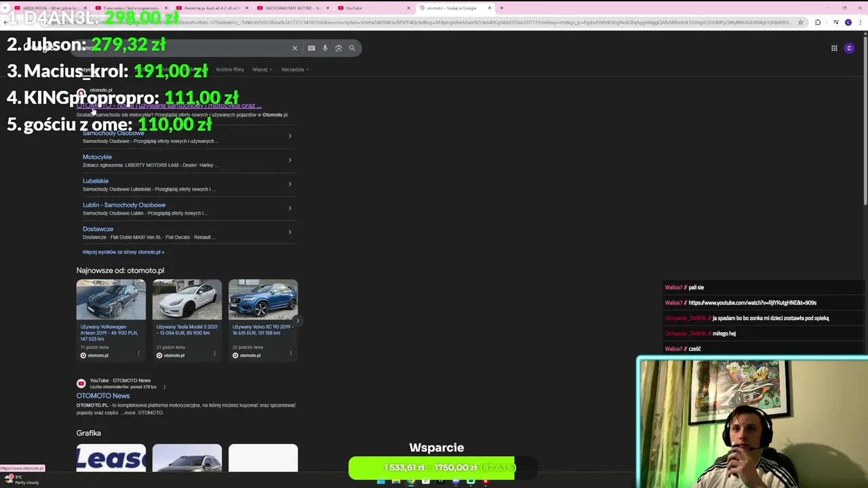Open the Motocykle sitelink

click(x=97, y=157)
